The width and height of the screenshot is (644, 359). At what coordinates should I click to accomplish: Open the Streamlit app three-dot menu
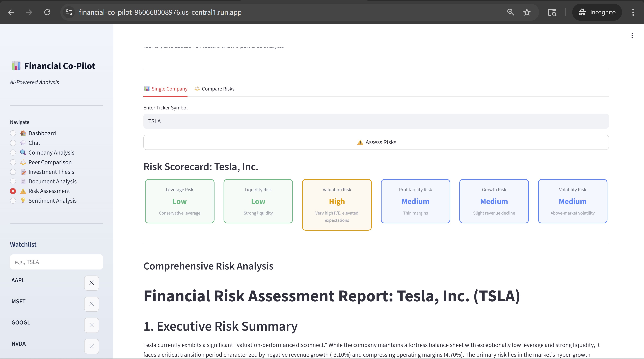coord(632,36)
